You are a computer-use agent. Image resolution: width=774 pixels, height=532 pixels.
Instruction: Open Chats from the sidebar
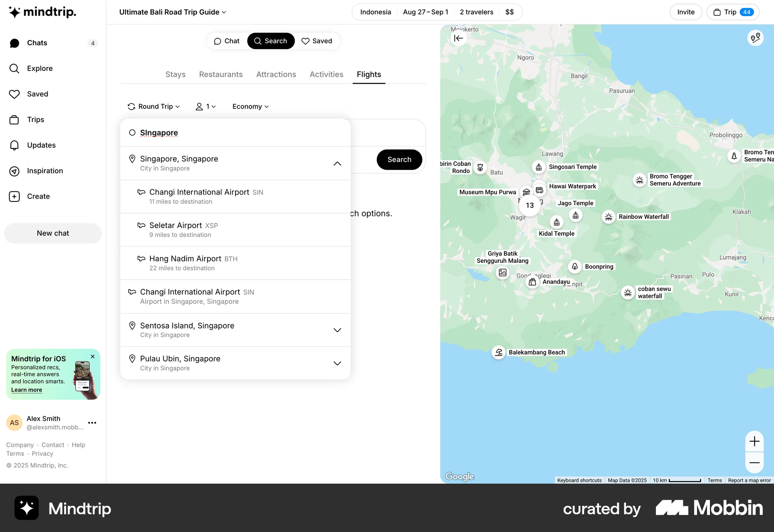[37, 43]
